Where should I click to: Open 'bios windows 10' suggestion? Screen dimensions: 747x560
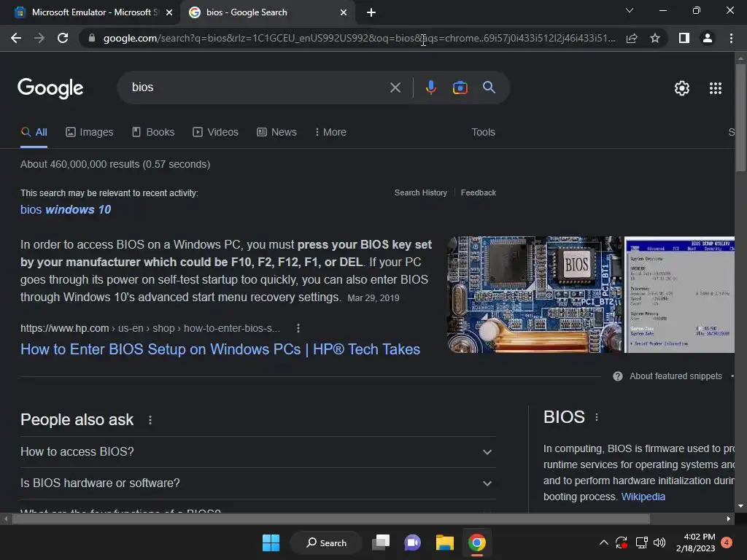pos(66,209)
